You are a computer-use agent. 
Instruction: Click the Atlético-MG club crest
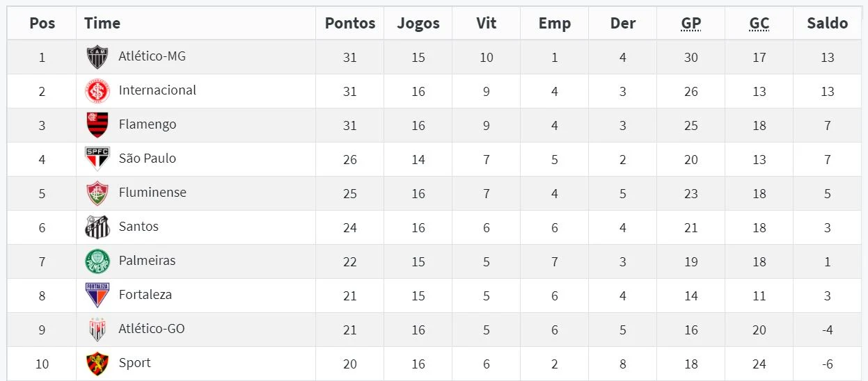pyautogui.click(x=97, y=57)
